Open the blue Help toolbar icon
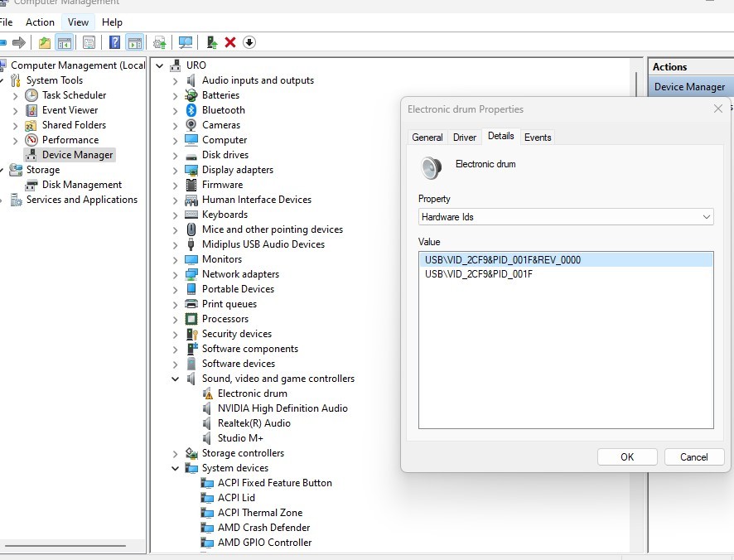734x560 pixels. tap(114, 42)
